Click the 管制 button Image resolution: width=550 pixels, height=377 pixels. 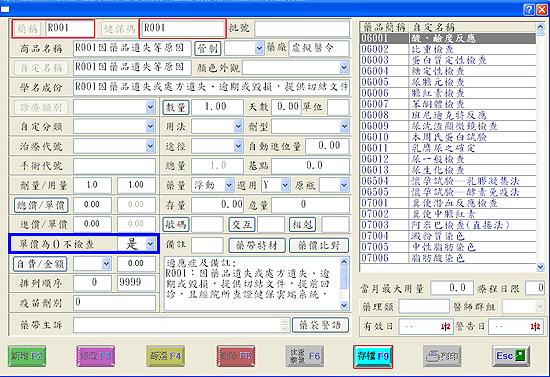coord(208,48)
